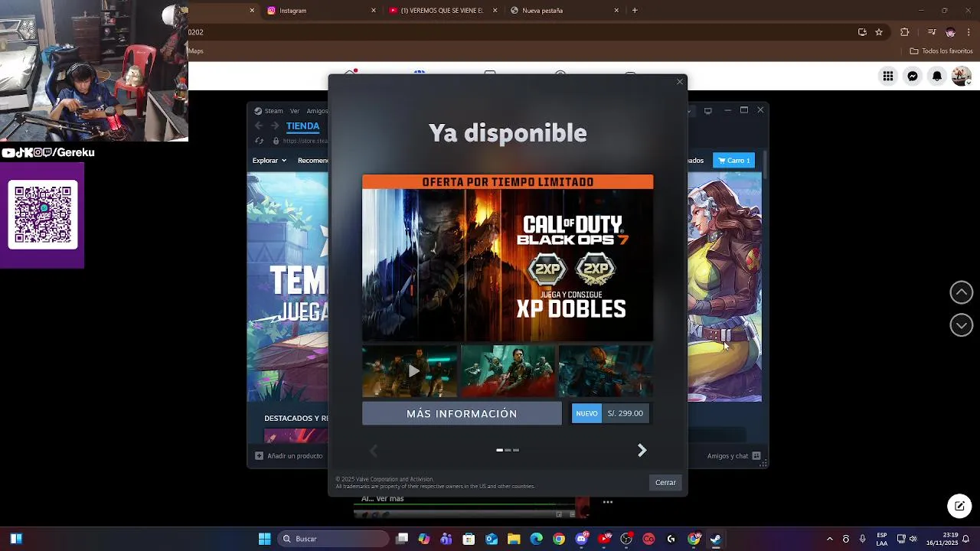Open Chrome media control icon
The image size is (980, 551).
click(x=932, y=32)
